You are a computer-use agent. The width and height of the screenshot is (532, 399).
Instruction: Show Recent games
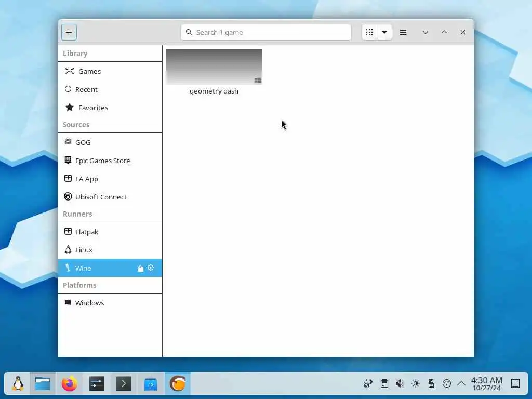110,89
